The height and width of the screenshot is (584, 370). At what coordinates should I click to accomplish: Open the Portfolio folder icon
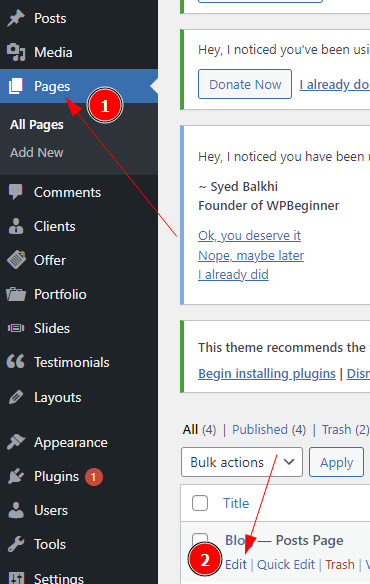coord(16,294)
